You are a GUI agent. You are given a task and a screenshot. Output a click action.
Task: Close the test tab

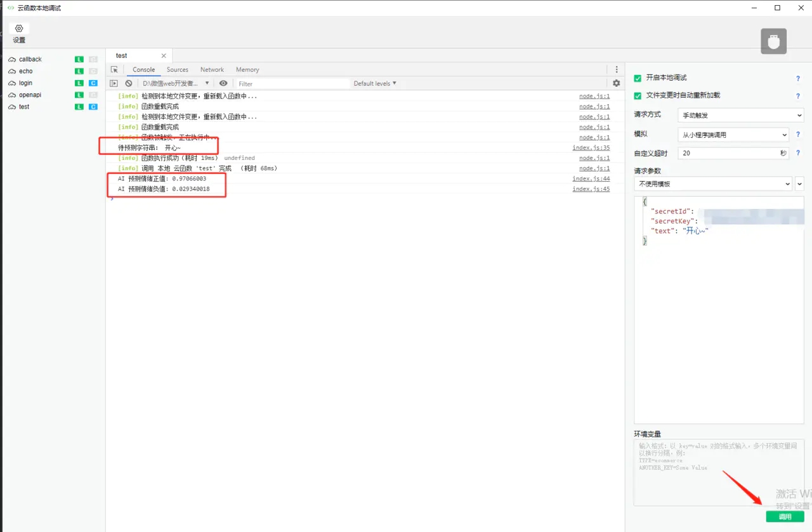164,56
